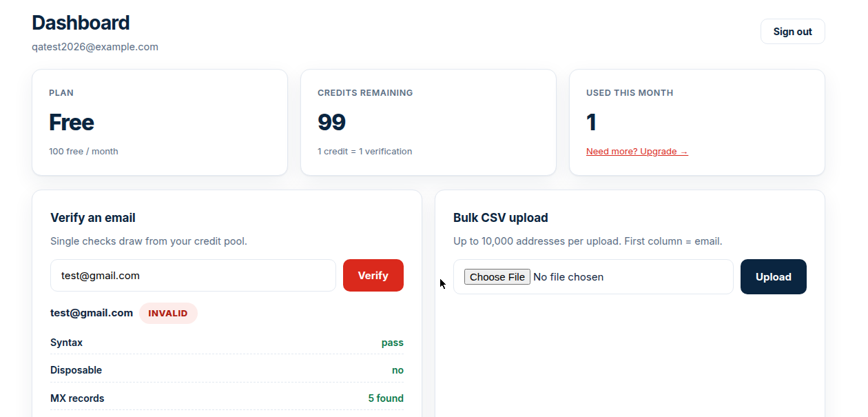Image resolution: width=868 pixels, height=417 pixels.
Task: Click the 5 found MX value
Action: pyautogui.click(x=386, y=398)
